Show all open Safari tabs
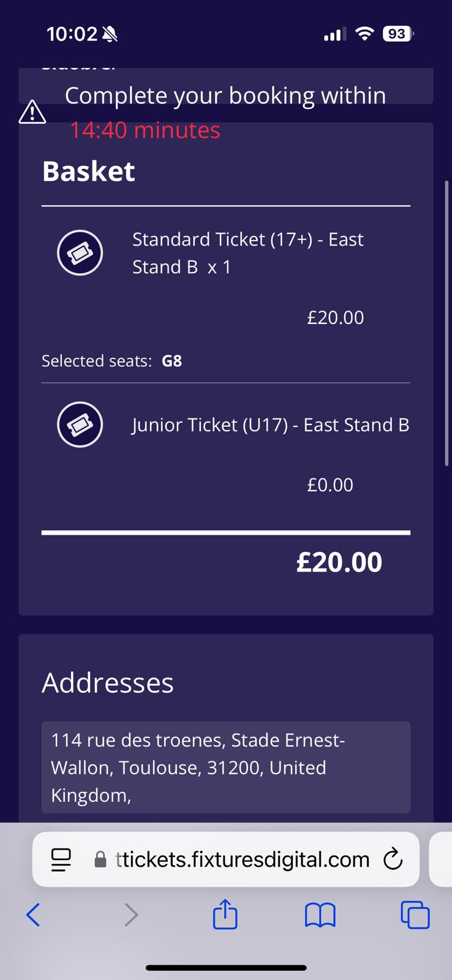The image size is (452, 980). tap(415, 915)
